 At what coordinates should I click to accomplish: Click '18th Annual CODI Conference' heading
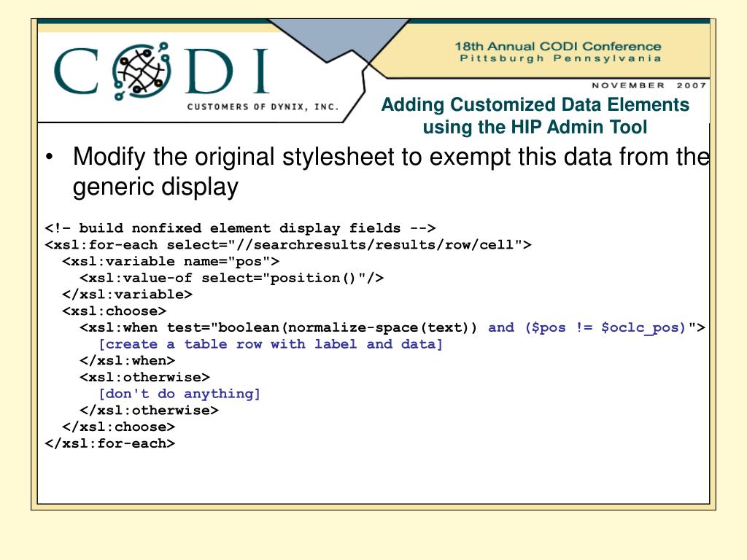[x=558, y=47]
